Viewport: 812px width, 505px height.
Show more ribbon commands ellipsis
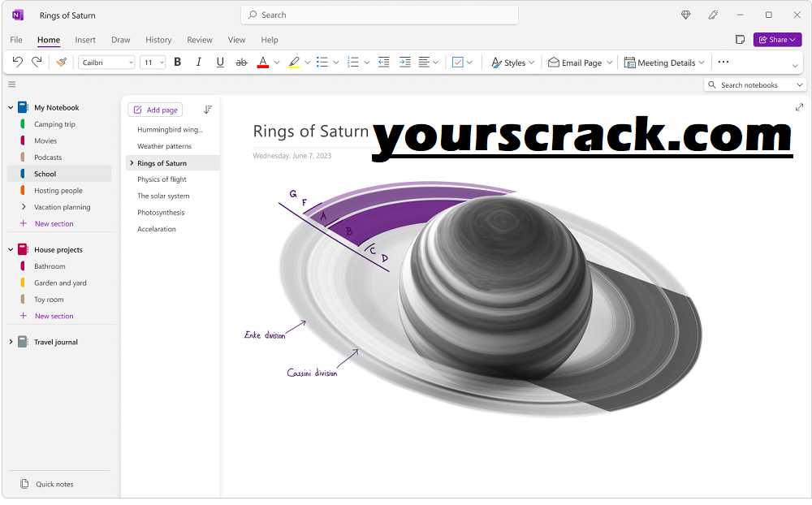point(723,62)
